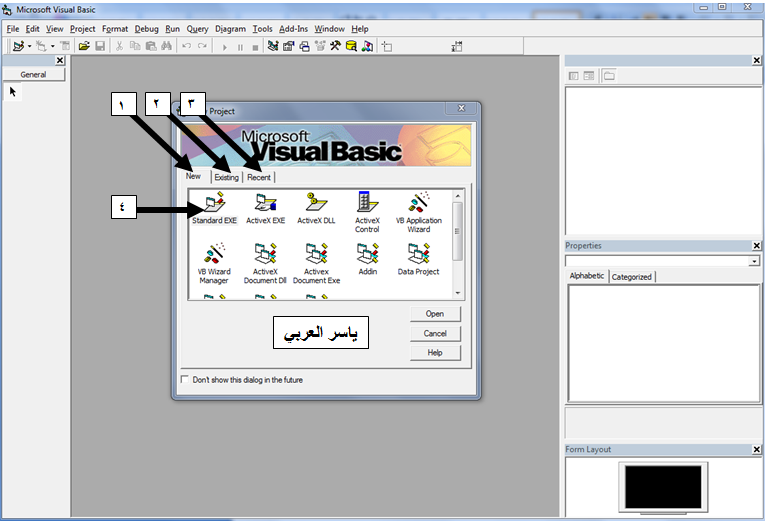Image resolution: width=768 pixels, height=523 pixels.
Task: Open the Query menu
Action: [197, 29]
